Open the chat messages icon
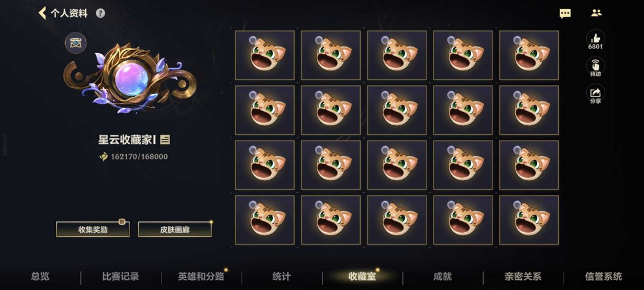 click(565, 14)
